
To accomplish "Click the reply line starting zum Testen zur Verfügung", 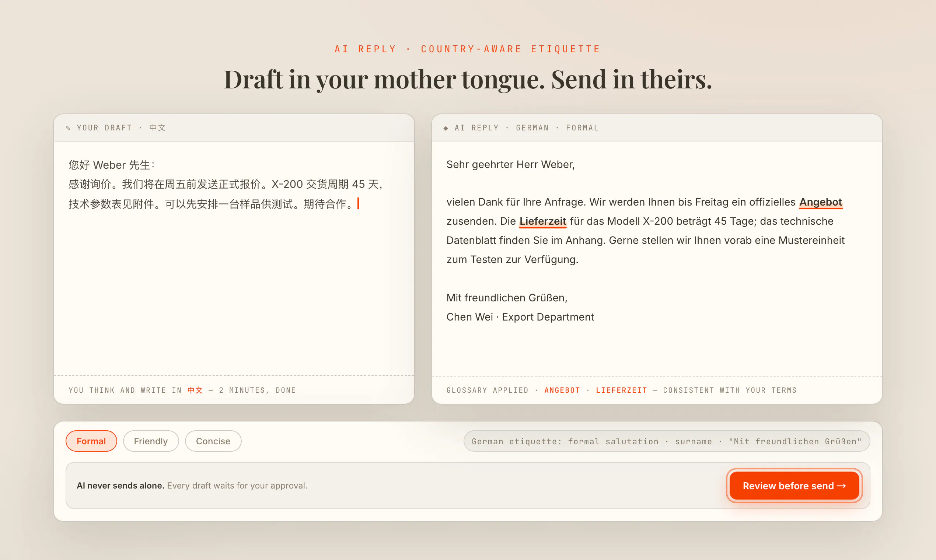I will 512,260.
